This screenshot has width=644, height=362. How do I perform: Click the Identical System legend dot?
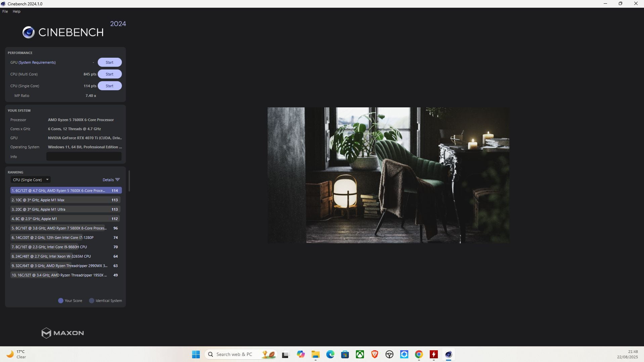[x=91, y=301]
